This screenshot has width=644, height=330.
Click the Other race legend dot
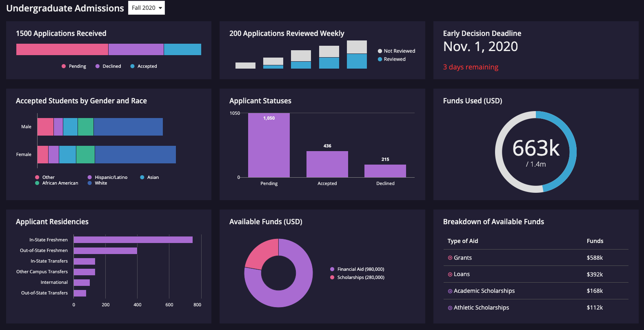[x=37, y=177]
